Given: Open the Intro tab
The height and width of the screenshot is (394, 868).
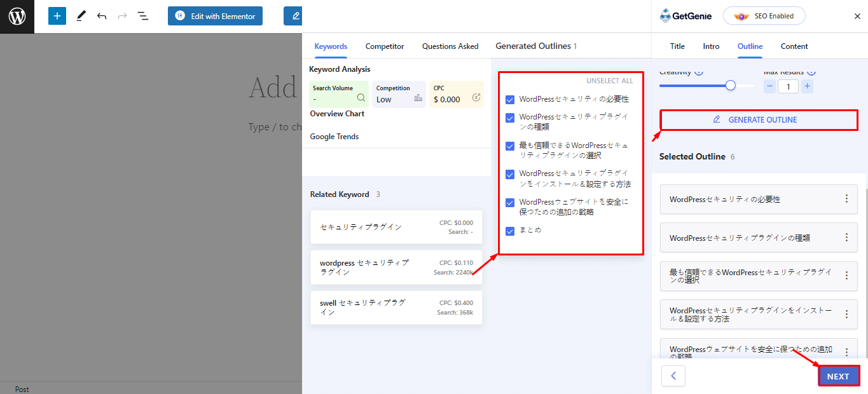Looking at the screenshot, I should click(x=712, y=46).
